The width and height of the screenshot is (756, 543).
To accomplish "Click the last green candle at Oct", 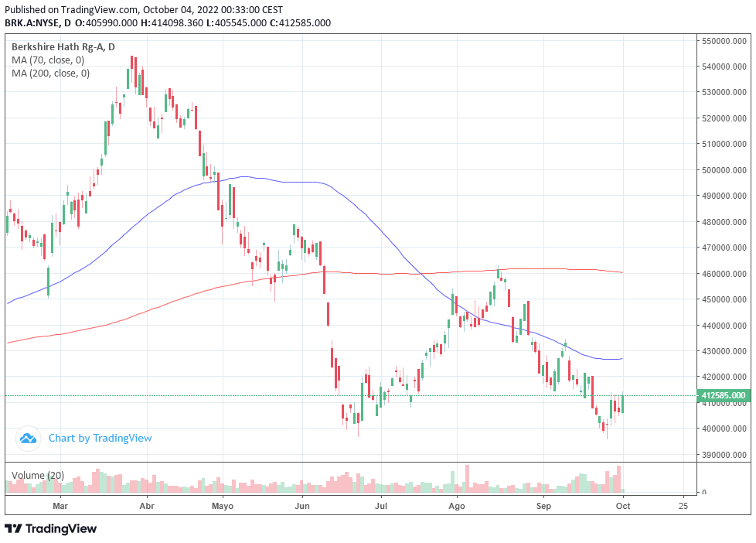I will tap(623, 404).
